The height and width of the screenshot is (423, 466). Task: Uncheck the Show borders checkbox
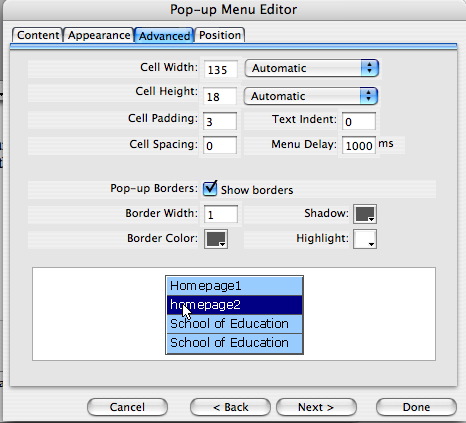click(x=210, y=188)
